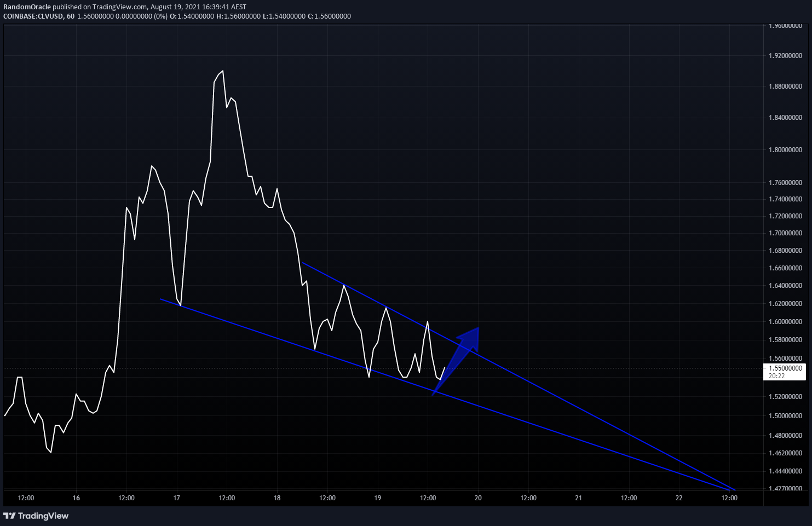
Task: Click the 1.60000000 price axis label
Action: pyautogui.click(x=786, y=322)
